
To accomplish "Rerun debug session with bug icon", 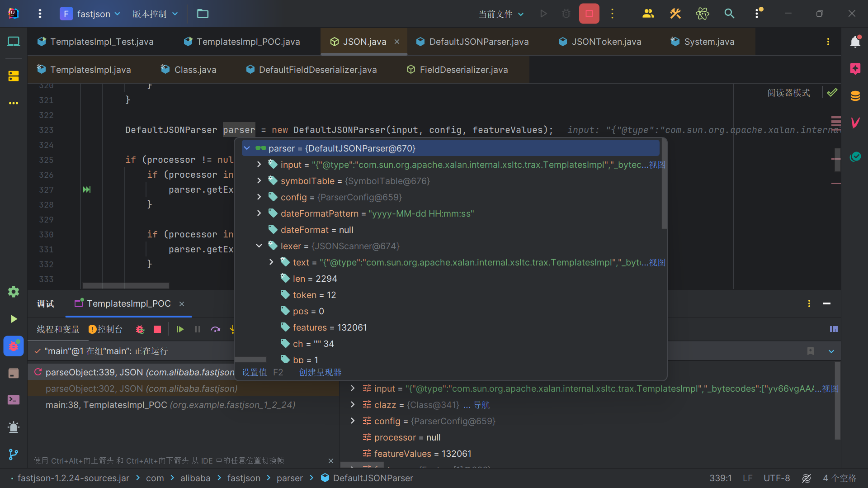I will [x=140, y=329].
